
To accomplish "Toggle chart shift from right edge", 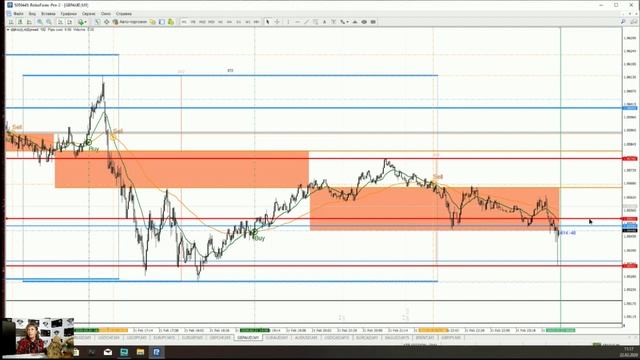I will coord(69,22).
